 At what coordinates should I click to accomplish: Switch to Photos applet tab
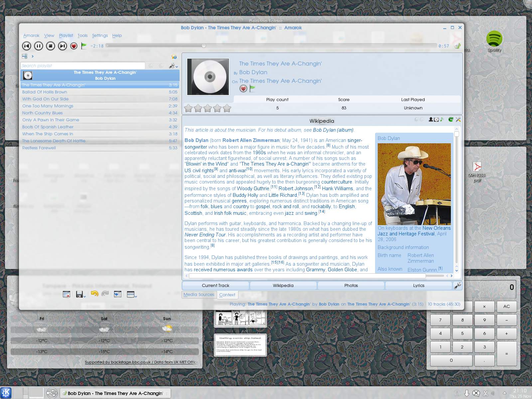351,286
